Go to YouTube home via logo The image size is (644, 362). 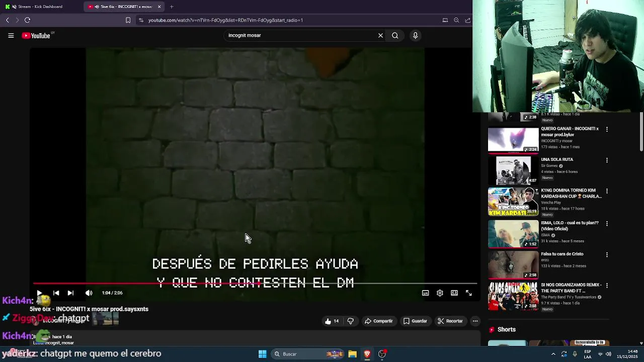tap(36, 36)
